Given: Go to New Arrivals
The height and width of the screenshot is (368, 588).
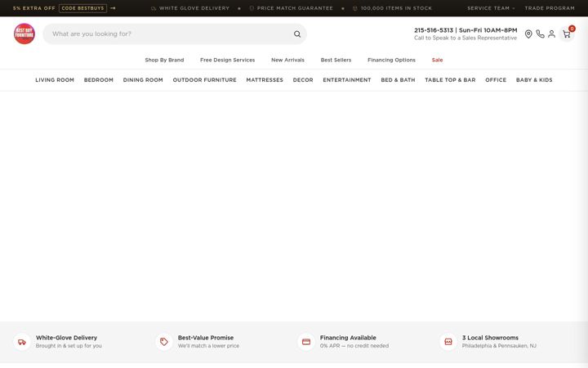Looking at the screenshot, I should pos(287,60).
